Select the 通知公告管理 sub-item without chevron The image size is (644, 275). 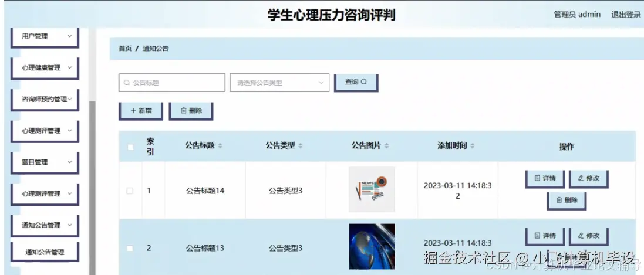(45, 252)
